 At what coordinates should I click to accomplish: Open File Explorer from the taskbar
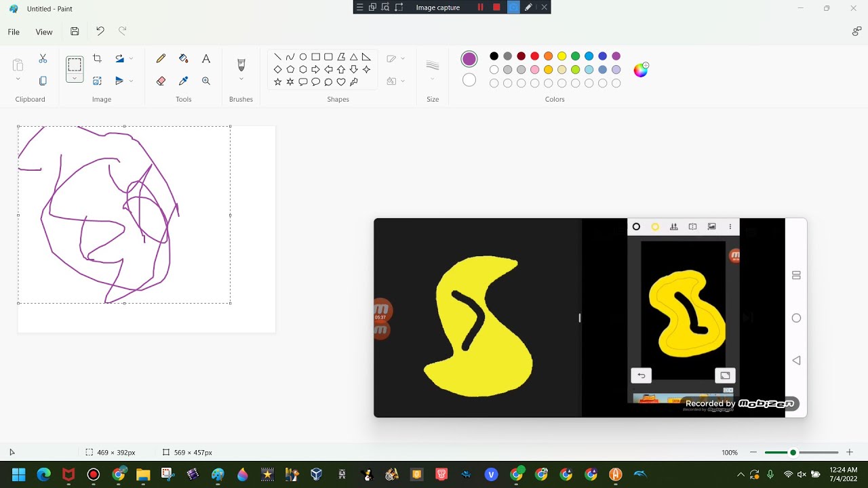coord(143,474)
